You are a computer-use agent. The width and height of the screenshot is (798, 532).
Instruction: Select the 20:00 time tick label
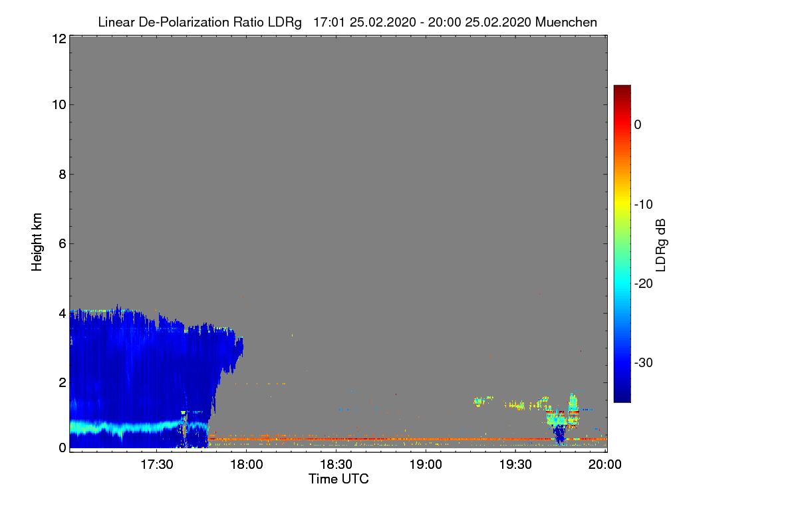tap(605, 465)
